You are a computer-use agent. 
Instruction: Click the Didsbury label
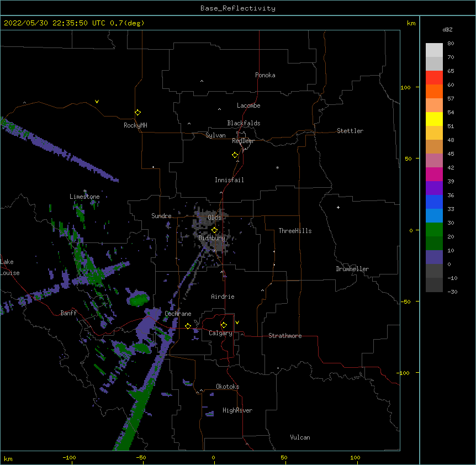click(x=212, y=238)
